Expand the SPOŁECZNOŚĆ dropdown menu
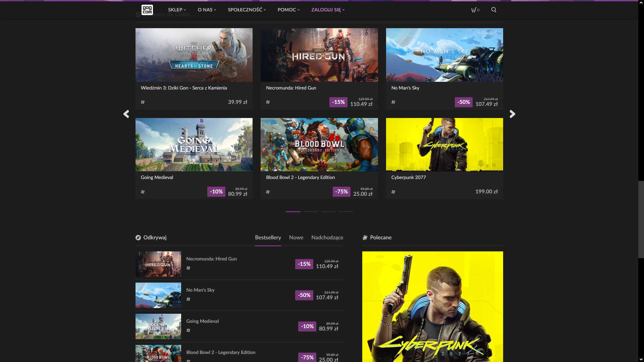 pos(247,10)
